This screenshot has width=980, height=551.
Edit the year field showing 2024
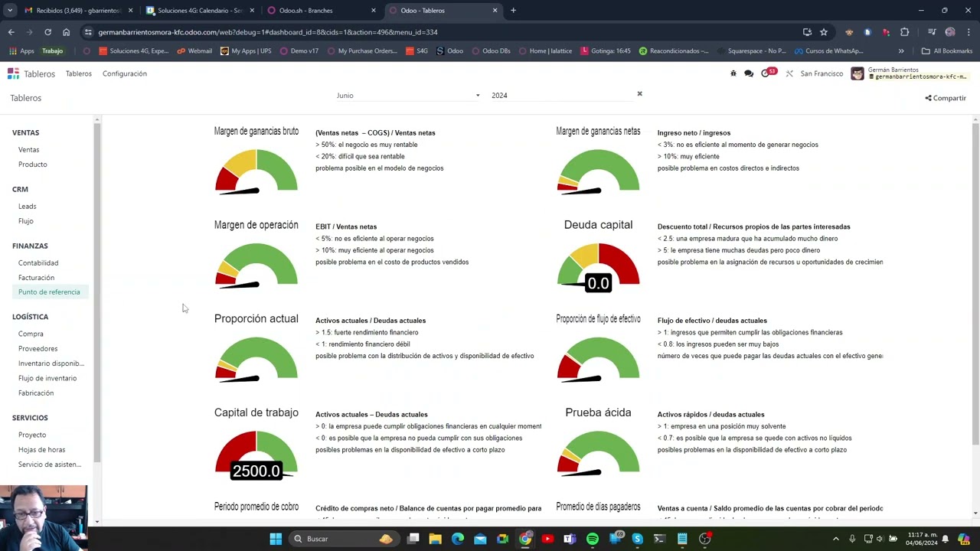coord(561,96)
